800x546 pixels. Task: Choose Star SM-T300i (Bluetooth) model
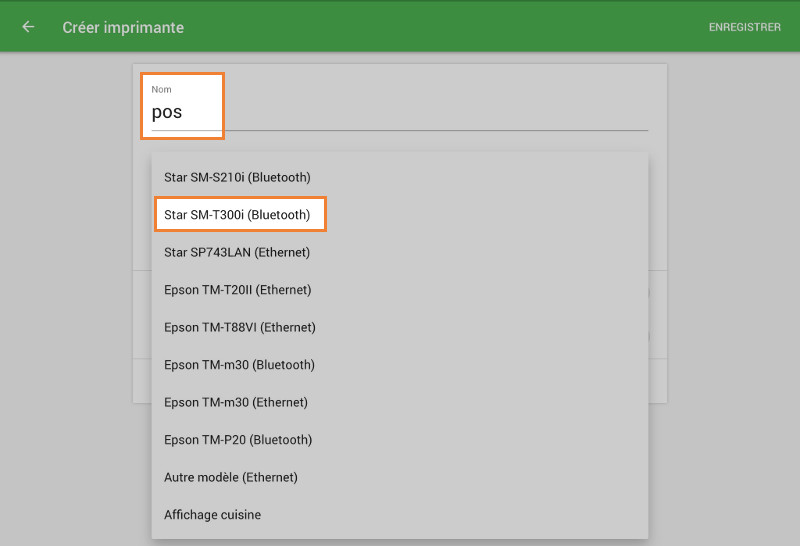click(x=237, y=215)
